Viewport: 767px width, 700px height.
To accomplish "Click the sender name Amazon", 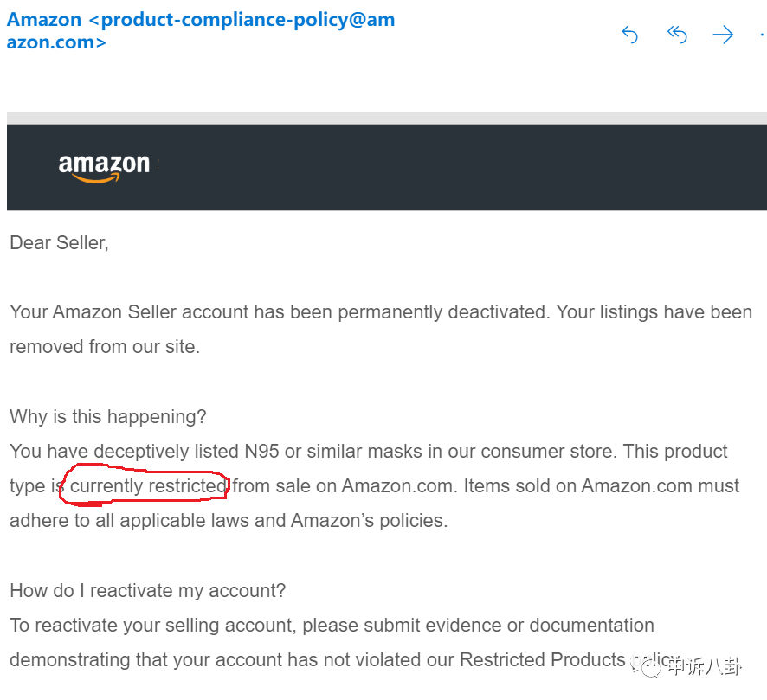I will point(44,20).
